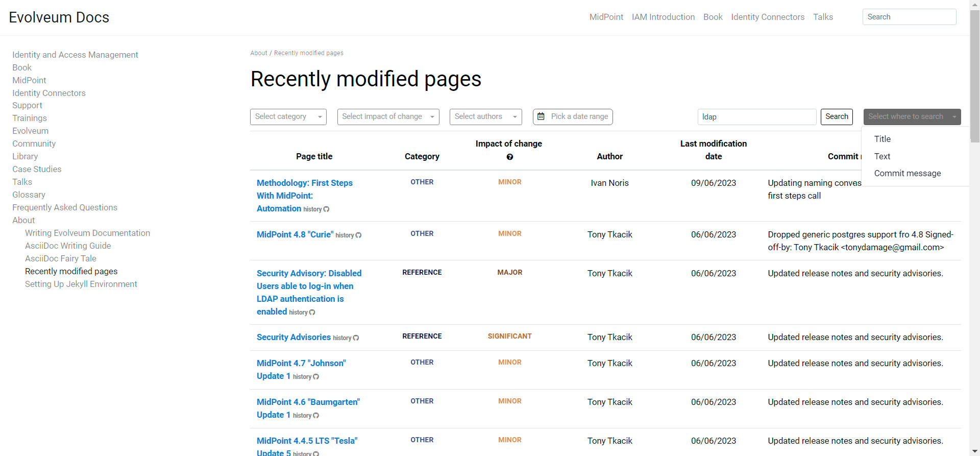Open the Select authors dropdown
Viewport: 980px width, 456px height.
tap(485, 117)
